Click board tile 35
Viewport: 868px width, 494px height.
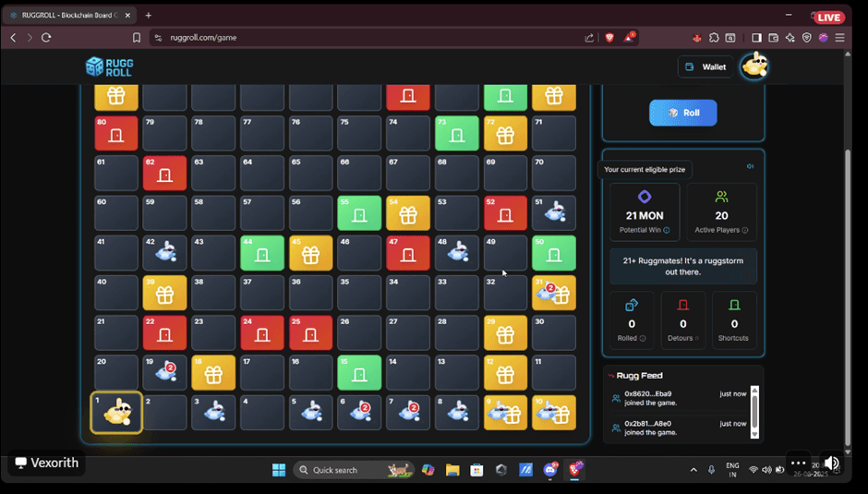coord(359,293)
